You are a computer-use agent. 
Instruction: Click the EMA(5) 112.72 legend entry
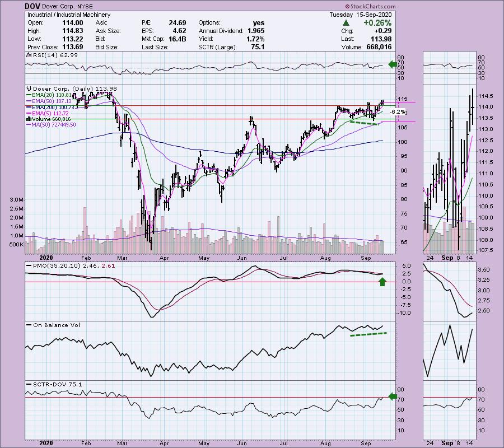50,114
